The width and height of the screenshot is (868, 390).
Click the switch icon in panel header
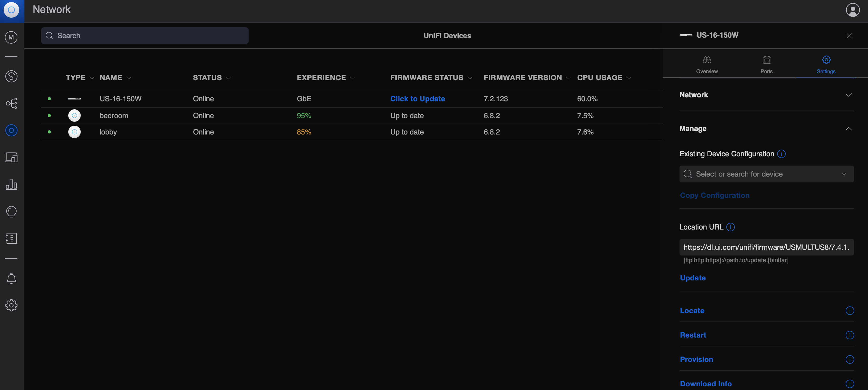point(686,35)
